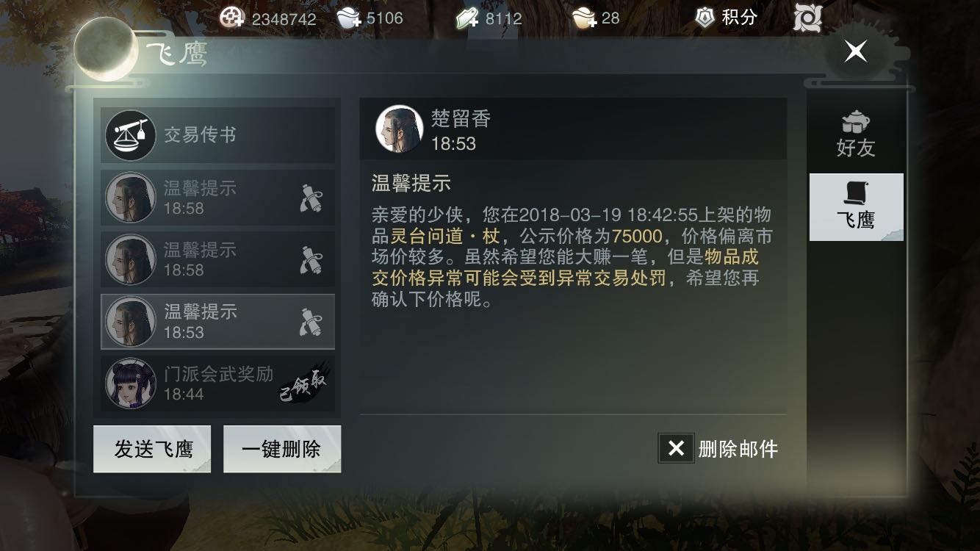Add silver ingots next to 5106

pyautogui.click(x=349, y=18)
